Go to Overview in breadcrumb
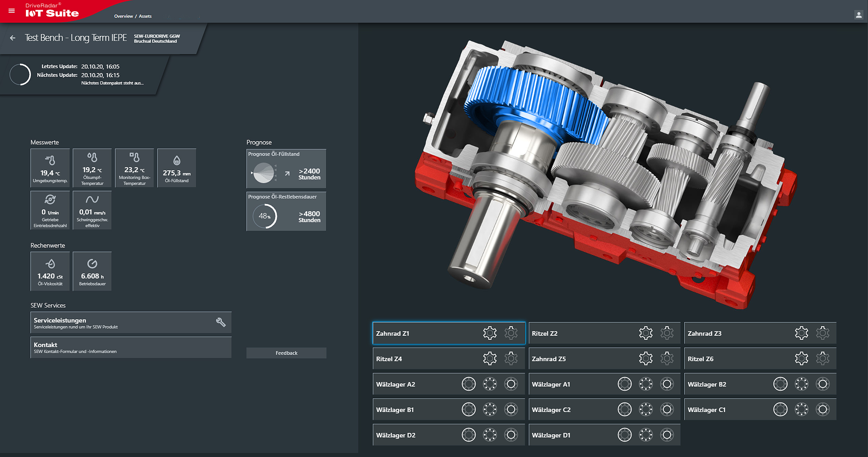The height and width of the screenshot is (457, 868). [123, 16]
